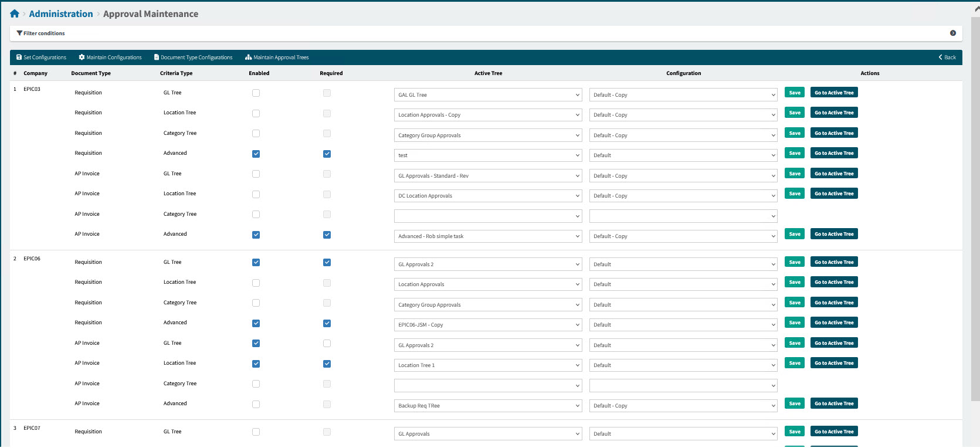Click the home icon in breadcrumb

(15, 13)
